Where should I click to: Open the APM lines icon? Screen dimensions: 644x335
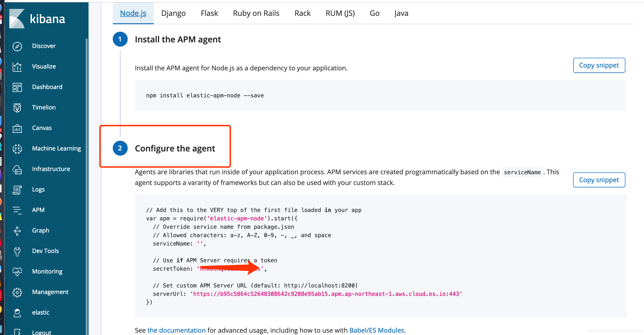[x=17, y=210]
